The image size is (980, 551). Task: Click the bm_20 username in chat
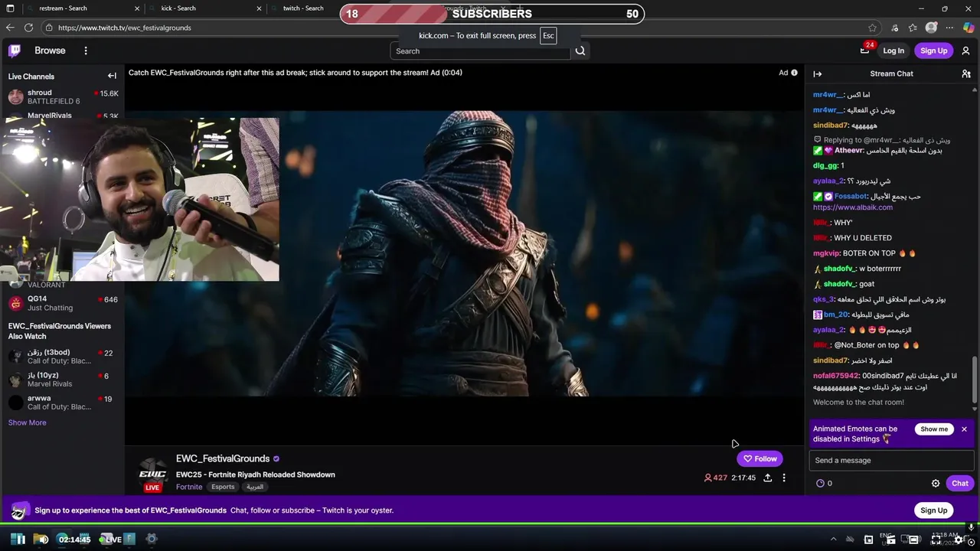836,315
